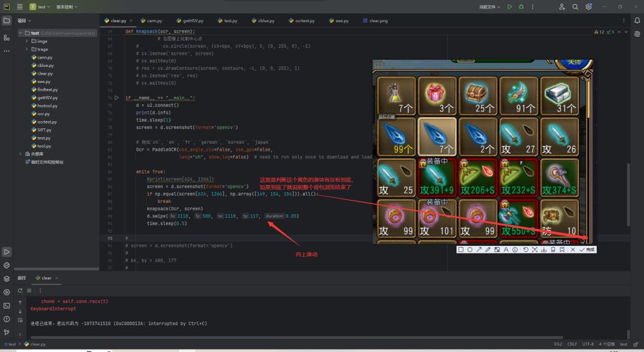Open the 当前文件 run configuration dropdown
Image resolution: width=644 pixels, height=352 pixels.
490,7
